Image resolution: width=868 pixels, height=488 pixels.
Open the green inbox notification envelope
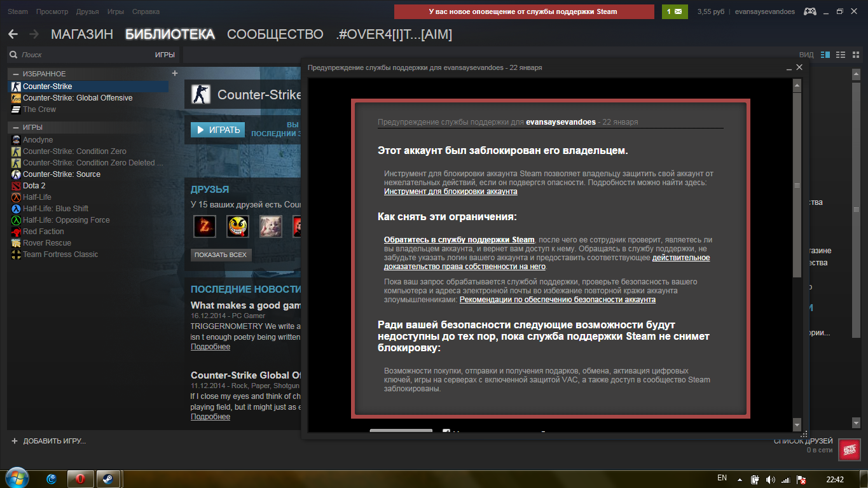675,11
